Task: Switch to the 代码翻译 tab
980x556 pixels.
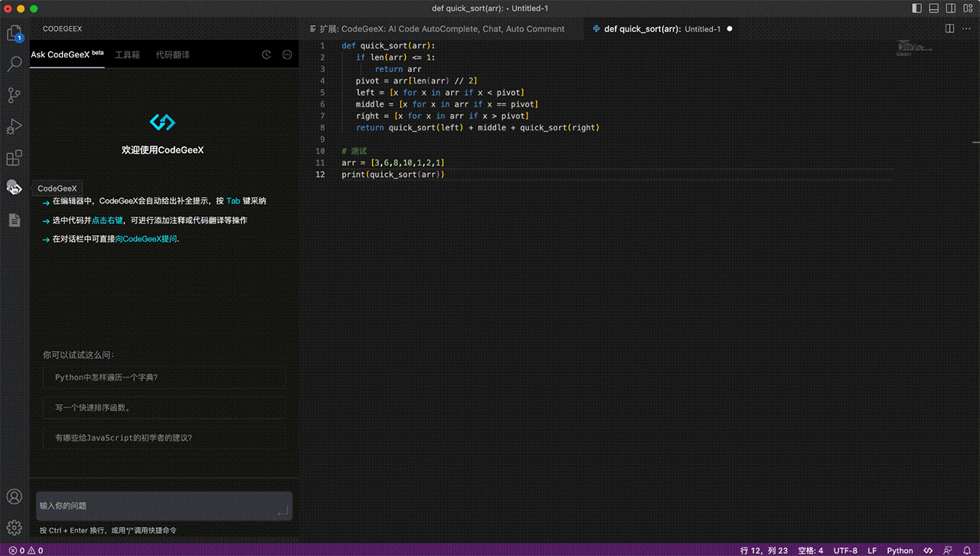Action: pyautogui.click(x=172, y=55)
